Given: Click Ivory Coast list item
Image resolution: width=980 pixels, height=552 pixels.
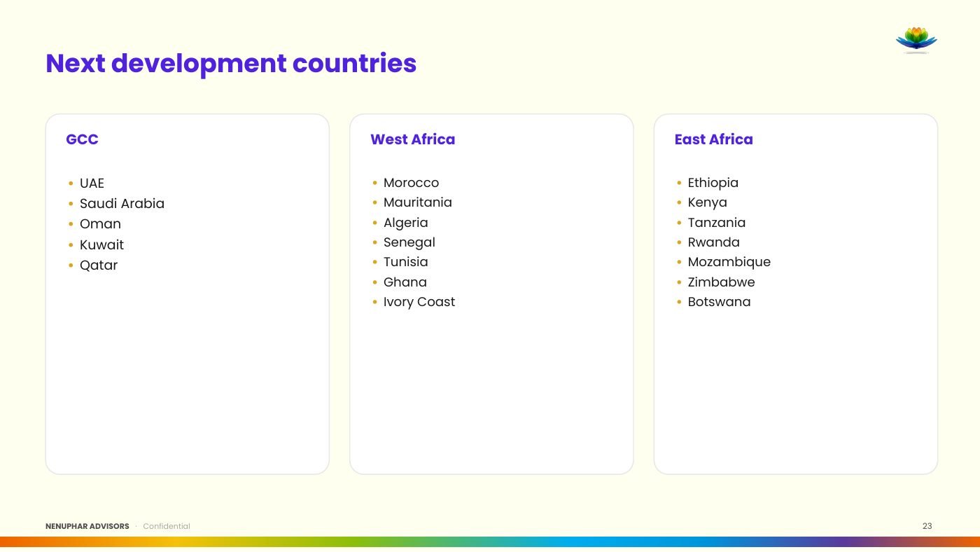Looking at the screenshot, I should 419,302.
